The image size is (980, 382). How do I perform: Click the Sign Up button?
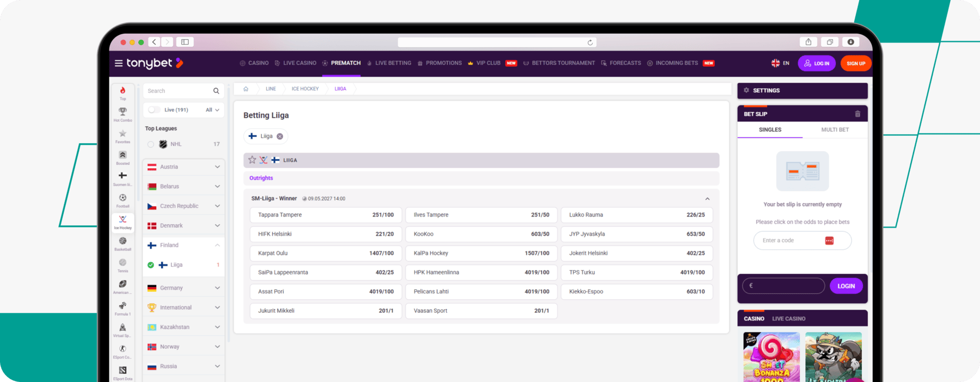[856, 64]
